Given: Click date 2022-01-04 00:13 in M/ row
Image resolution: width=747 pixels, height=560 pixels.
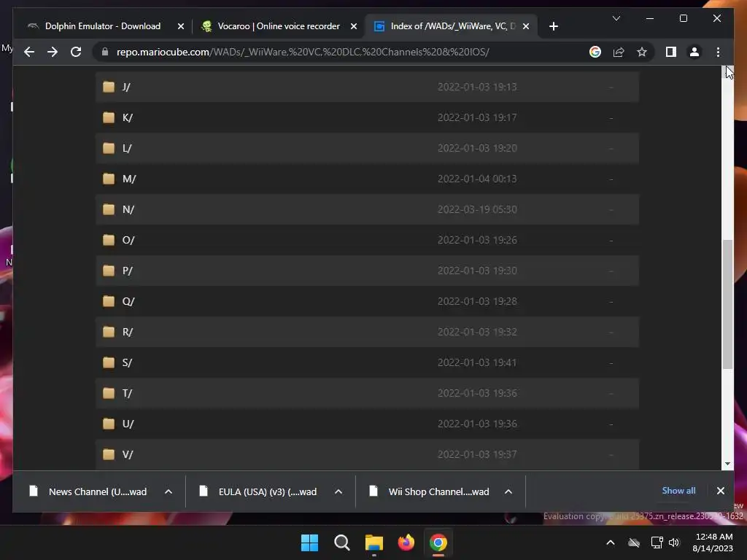Looking at the screenshot, I should [x=477, y=179].
